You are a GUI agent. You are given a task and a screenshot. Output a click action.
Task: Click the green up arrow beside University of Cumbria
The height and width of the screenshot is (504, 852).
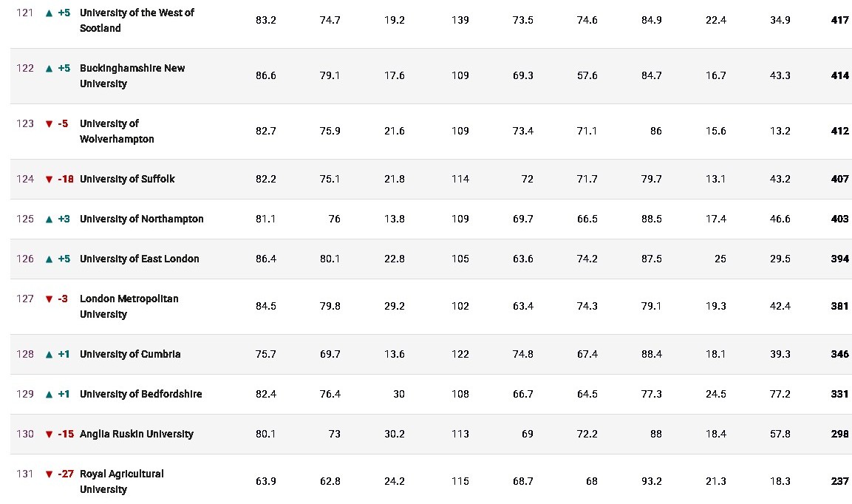tap(49, 355)
